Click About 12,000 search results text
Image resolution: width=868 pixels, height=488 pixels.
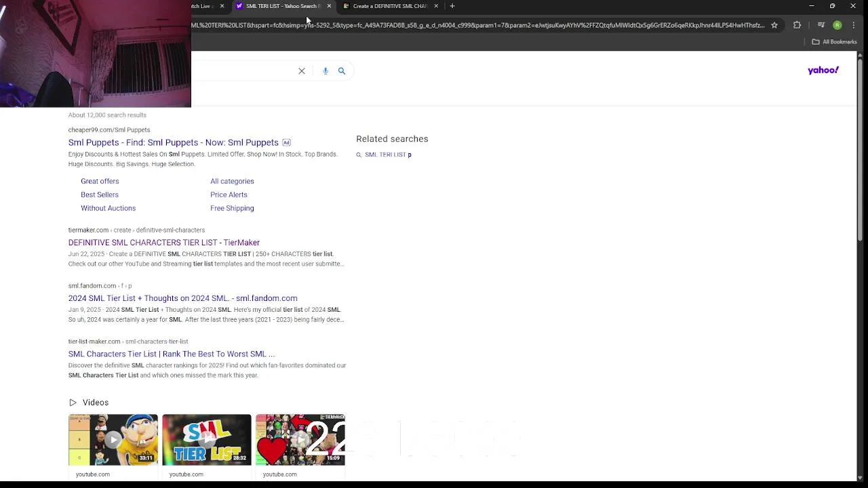point(107,115)
